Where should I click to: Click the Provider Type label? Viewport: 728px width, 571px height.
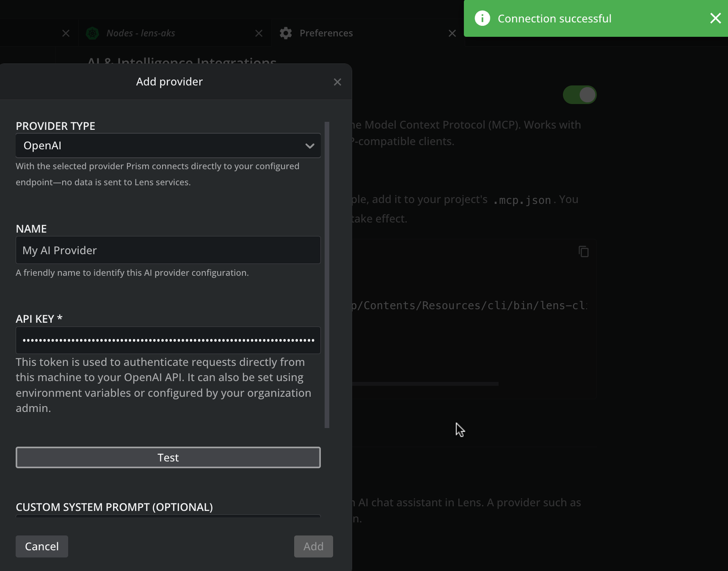(x=56, y=126)
